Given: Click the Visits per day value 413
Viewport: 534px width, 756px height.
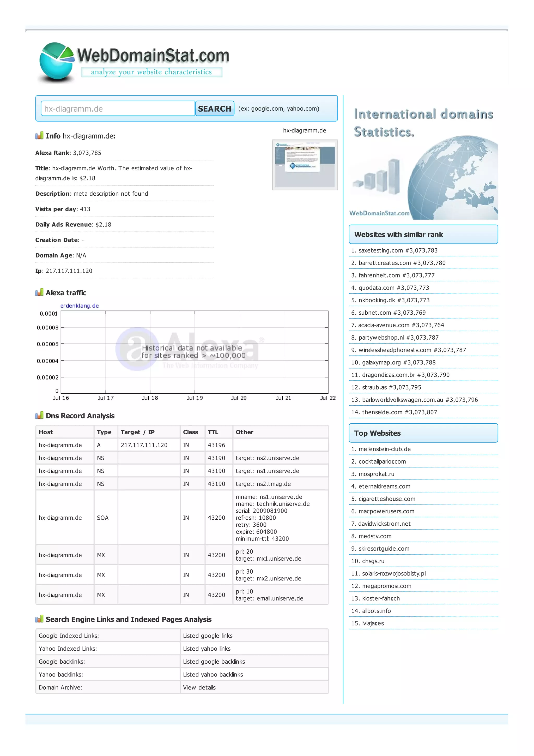Looking at the screenshot, I should point(85,209).
